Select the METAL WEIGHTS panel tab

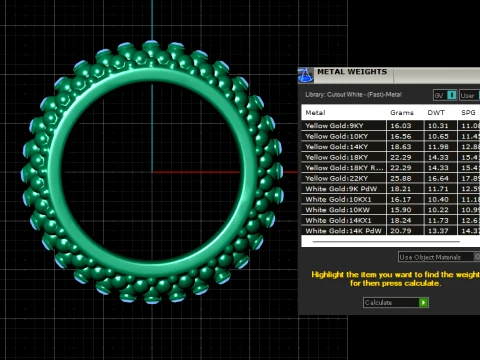tap(352, 72)
